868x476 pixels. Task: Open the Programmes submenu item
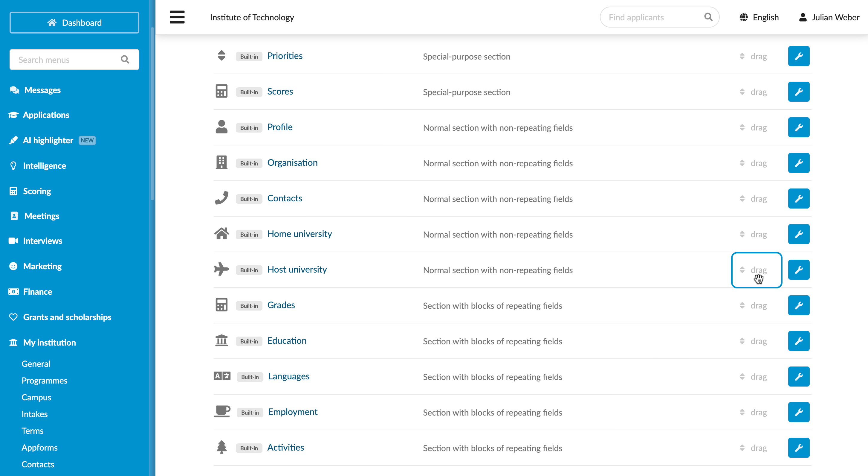45,381
